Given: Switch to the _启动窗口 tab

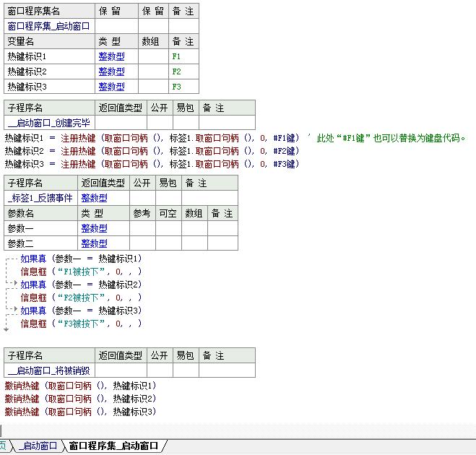Looking at the screenshot, I should point(38,446).
